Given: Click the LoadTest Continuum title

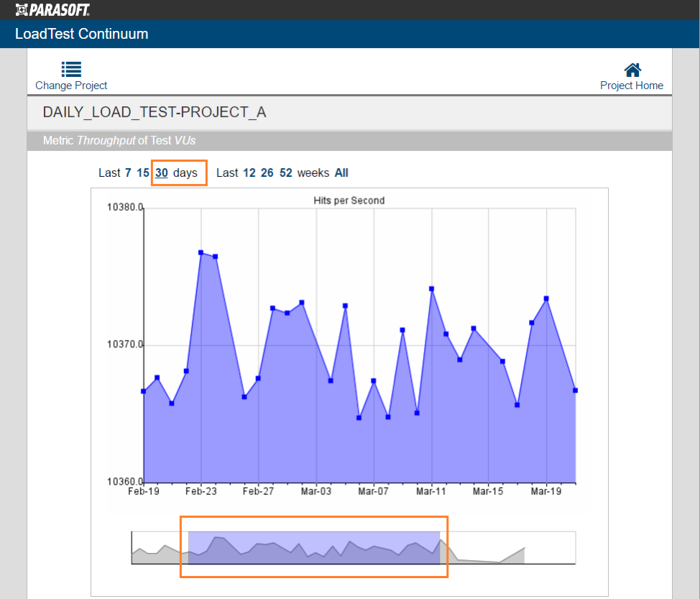Looking at the screenshot, I should (x=82, y=34).
